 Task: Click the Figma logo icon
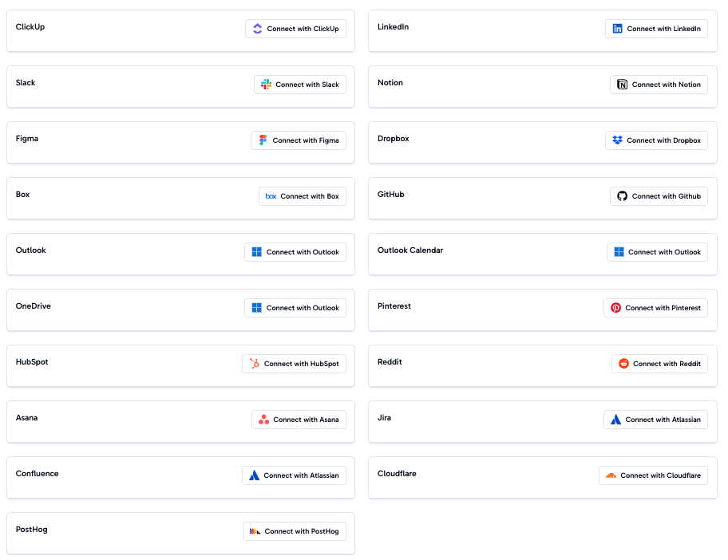pos(263,140)
